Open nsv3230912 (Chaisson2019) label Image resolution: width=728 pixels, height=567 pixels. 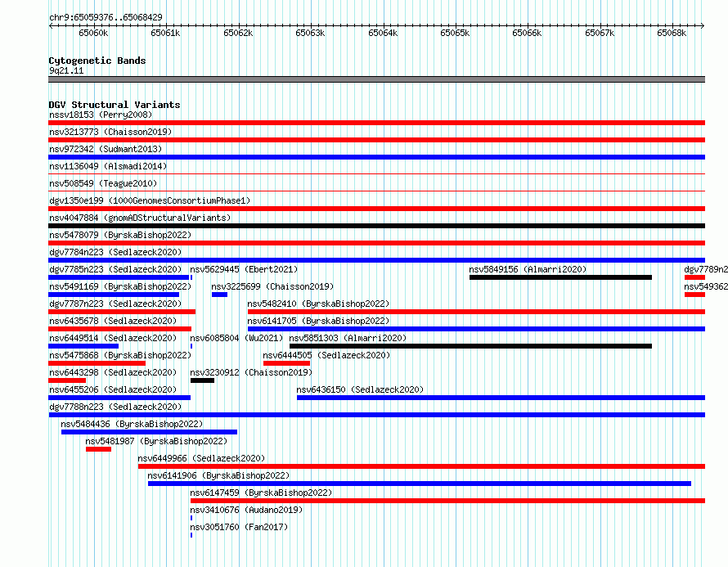tap(252, 372)
